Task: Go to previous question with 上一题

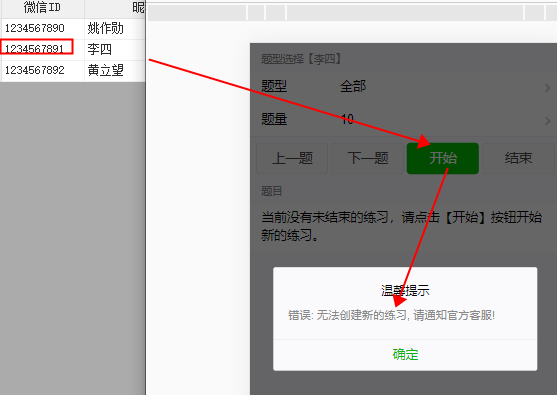Action: [x=292, y=158]
